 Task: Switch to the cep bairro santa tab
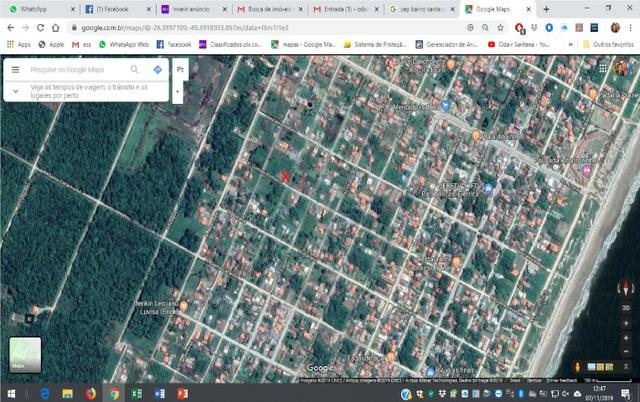[422, 9]
